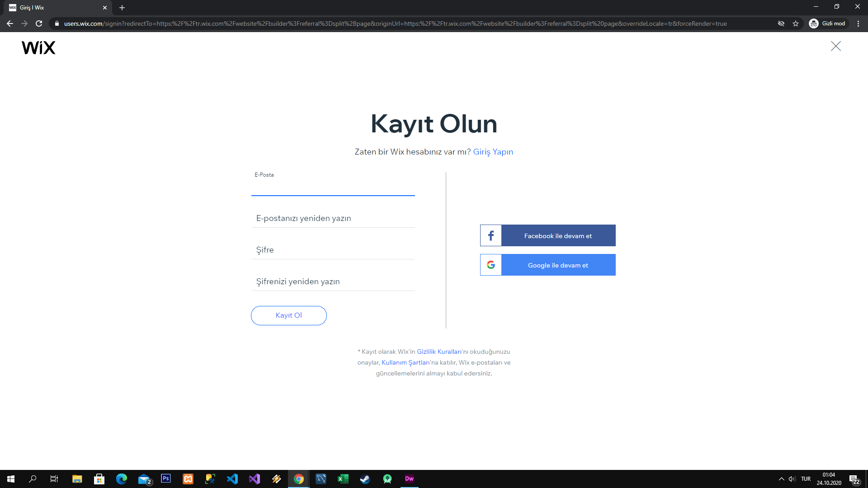This screenshot has width=868, height=488.
Task: Click the Şifre password field
Action: click(x=333, y=250)
